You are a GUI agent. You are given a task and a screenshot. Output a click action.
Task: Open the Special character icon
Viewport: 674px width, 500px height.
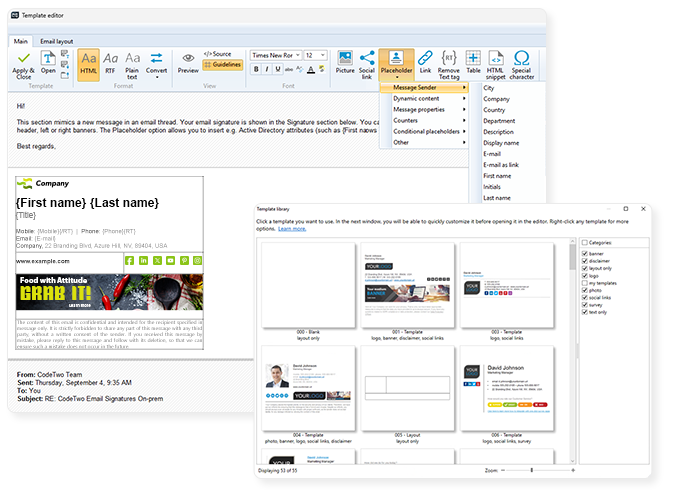point(521,62)
